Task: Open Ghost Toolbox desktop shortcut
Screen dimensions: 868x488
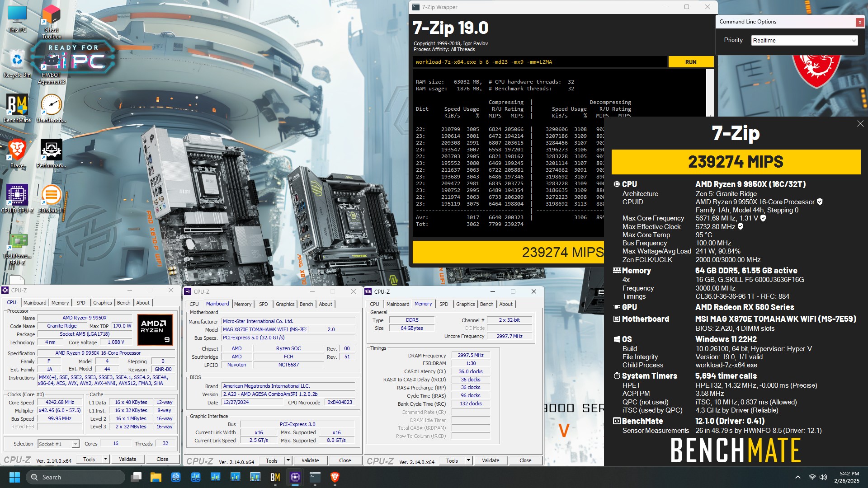Action: click(x=52, y=21)
